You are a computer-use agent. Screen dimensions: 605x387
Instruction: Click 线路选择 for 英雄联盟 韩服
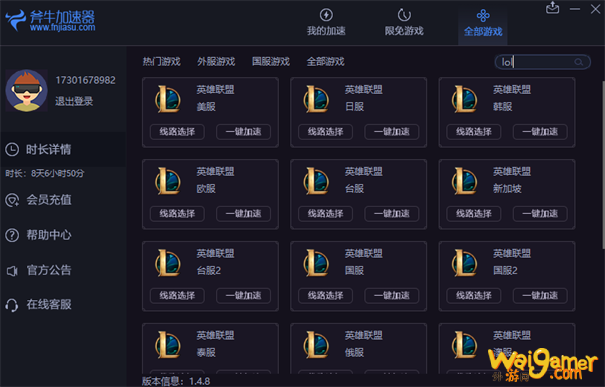(474, 132)
